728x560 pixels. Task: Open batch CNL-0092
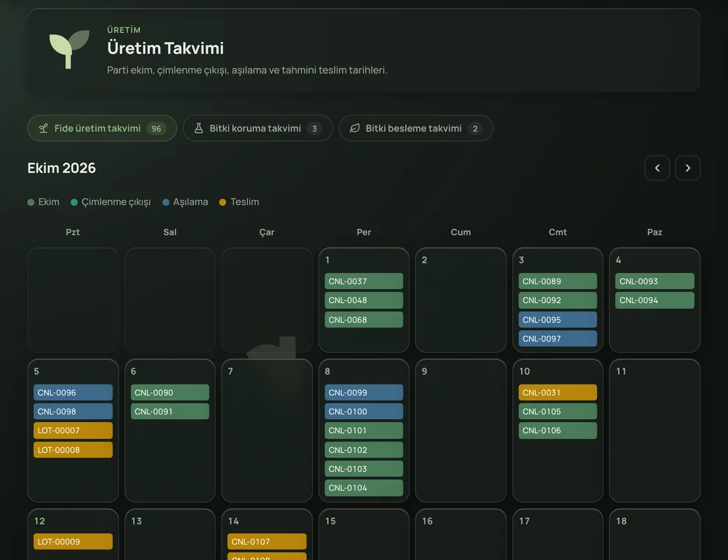[x=558, y=300]
